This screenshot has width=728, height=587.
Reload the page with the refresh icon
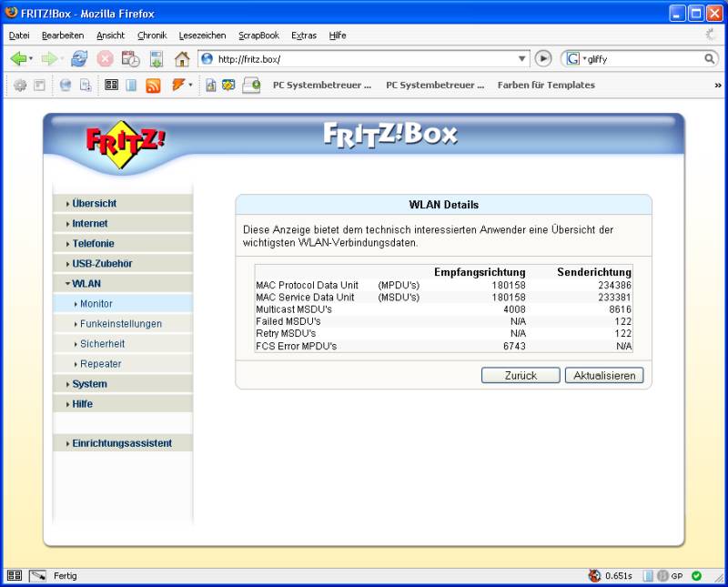[79, 59]
